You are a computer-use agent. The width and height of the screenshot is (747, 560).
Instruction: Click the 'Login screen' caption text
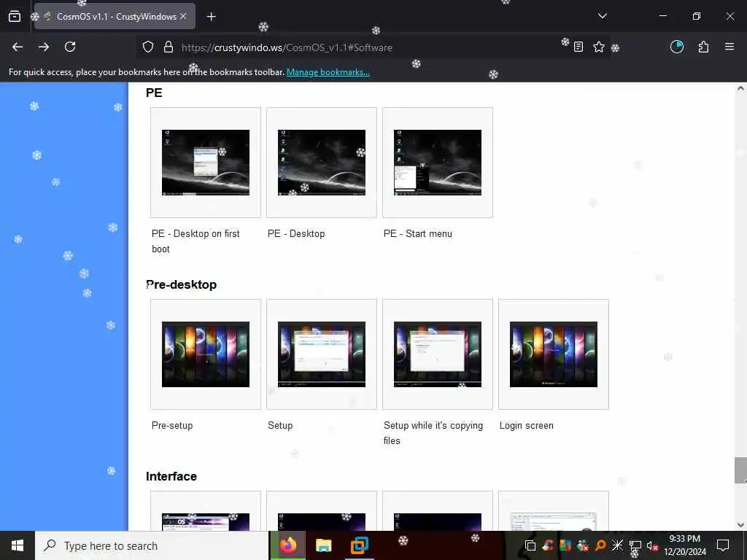(x=527, y=426)
